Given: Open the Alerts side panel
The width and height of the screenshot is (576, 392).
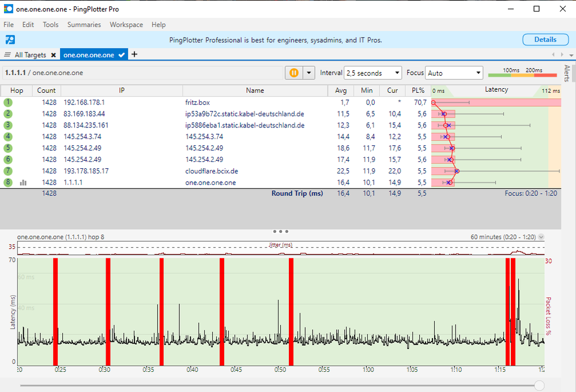Looking at the screenshot, I should click(x=567, y=73).
